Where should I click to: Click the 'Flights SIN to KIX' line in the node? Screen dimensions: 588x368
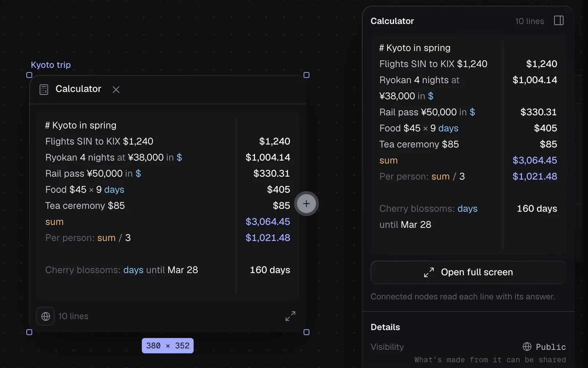coord(99,141)
